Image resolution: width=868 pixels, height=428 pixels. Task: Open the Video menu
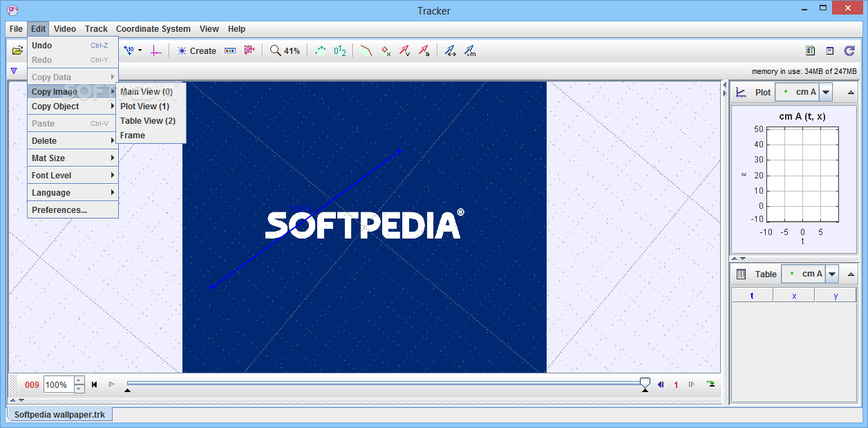pyautogui.click(x=65, y=29)
